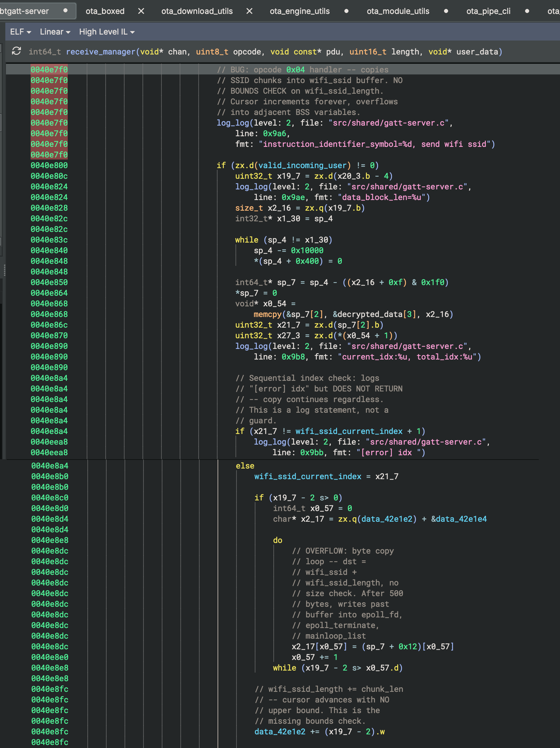Screen dimensions: 560x748
Task: Click the user_data parameter in the signature
Action: click(x=477, y=52)
